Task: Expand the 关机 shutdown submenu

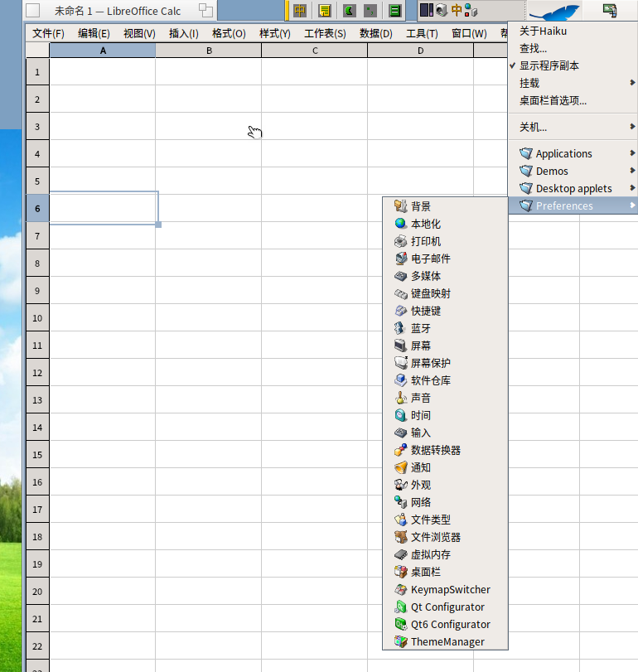Action: (x=573, y=128)
